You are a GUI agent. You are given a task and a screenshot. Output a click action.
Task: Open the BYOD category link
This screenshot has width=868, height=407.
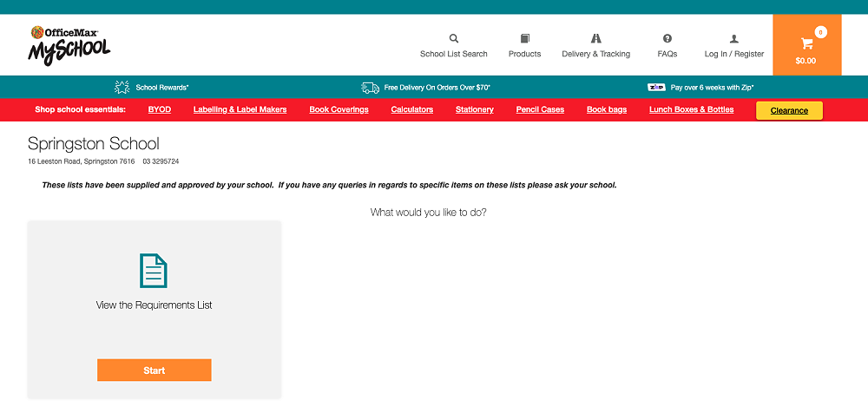click(160, 109)
